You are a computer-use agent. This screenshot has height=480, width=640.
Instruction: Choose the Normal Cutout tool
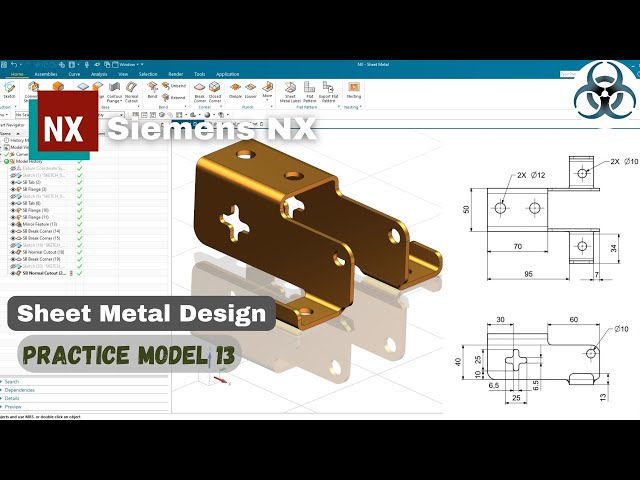pos(131,92)
